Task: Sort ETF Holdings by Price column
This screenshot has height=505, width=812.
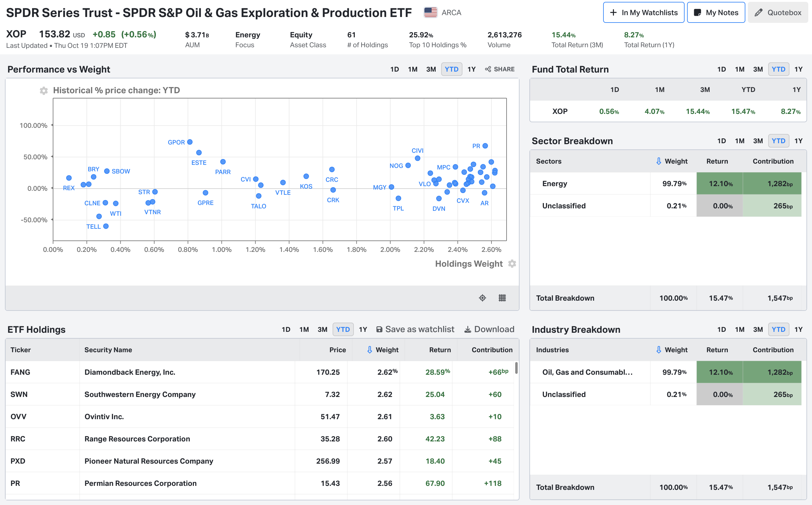Action: 338,350
